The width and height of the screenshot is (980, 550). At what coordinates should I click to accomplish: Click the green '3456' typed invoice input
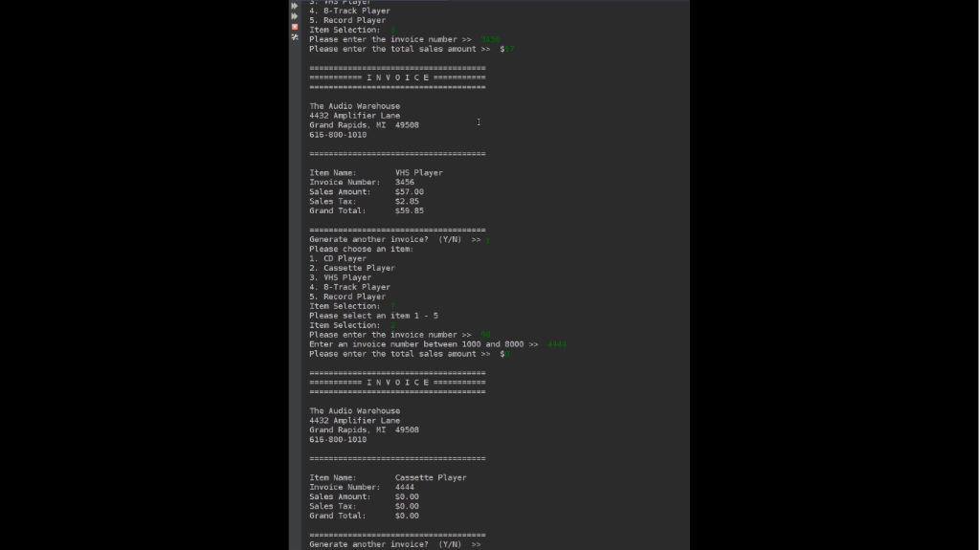click(x=490, y=39)
